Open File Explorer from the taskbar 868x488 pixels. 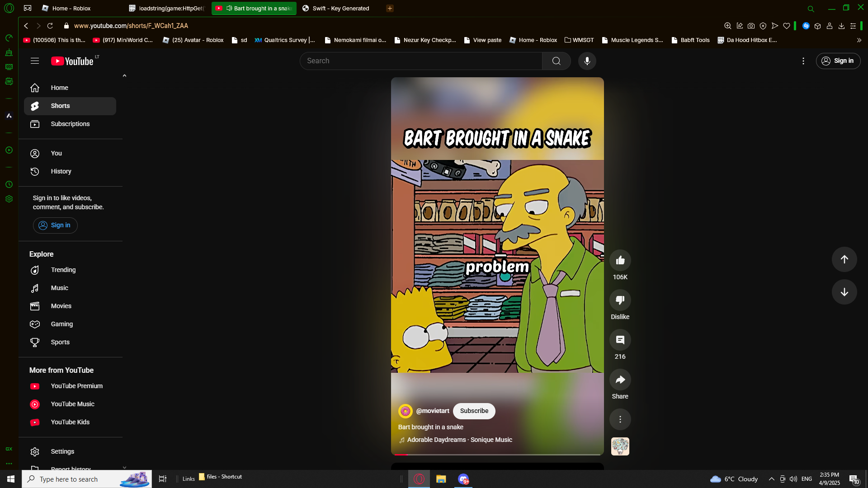(x=441, y=479)
